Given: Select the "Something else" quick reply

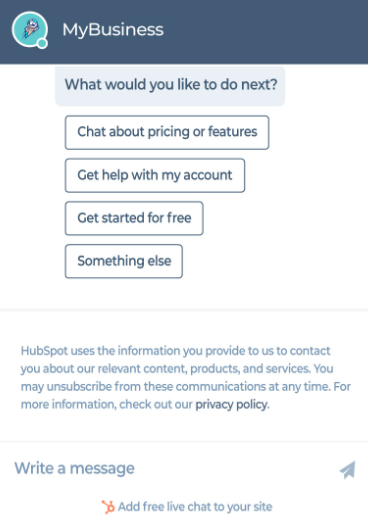Looking at the screenshot, I should [x=124, y=261].
